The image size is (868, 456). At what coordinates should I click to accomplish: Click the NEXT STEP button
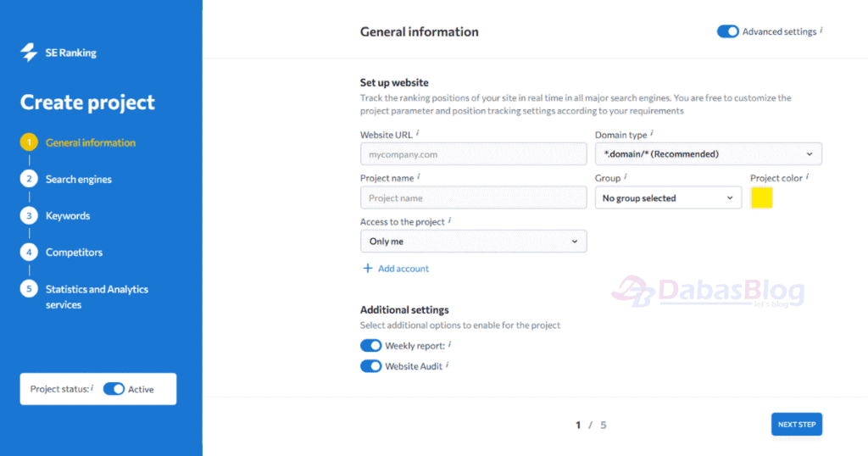pos(797,425)
